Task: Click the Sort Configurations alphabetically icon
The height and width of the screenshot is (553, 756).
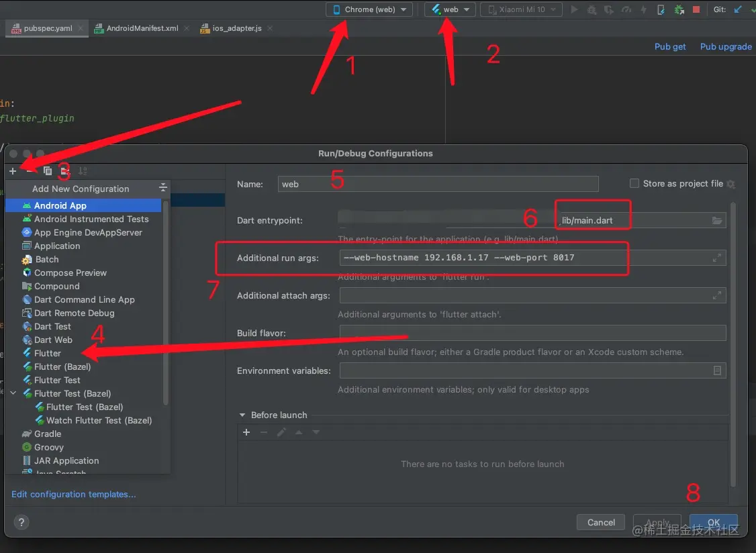Action: point(83,170)
